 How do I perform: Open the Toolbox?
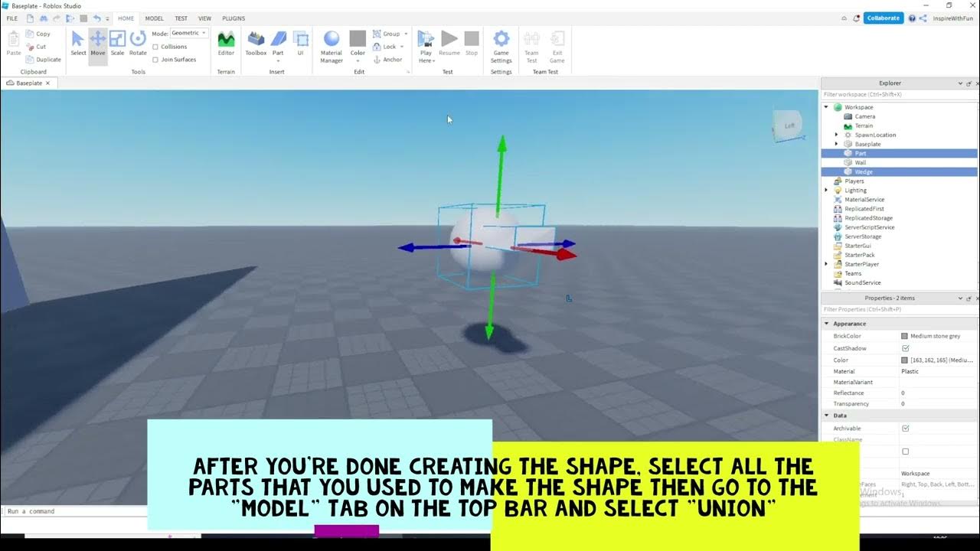256,44
